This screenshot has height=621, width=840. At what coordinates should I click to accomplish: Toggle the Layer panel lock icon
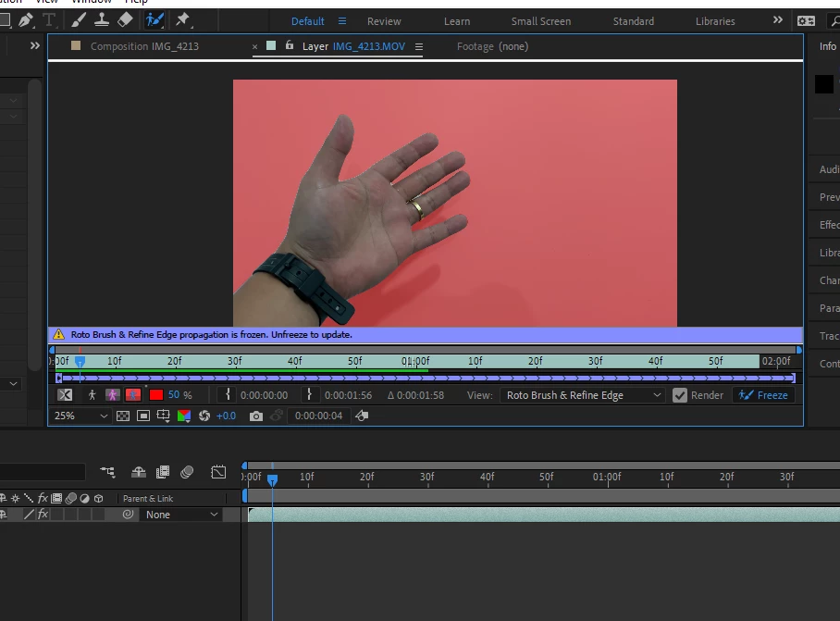[x=290, y=45]
